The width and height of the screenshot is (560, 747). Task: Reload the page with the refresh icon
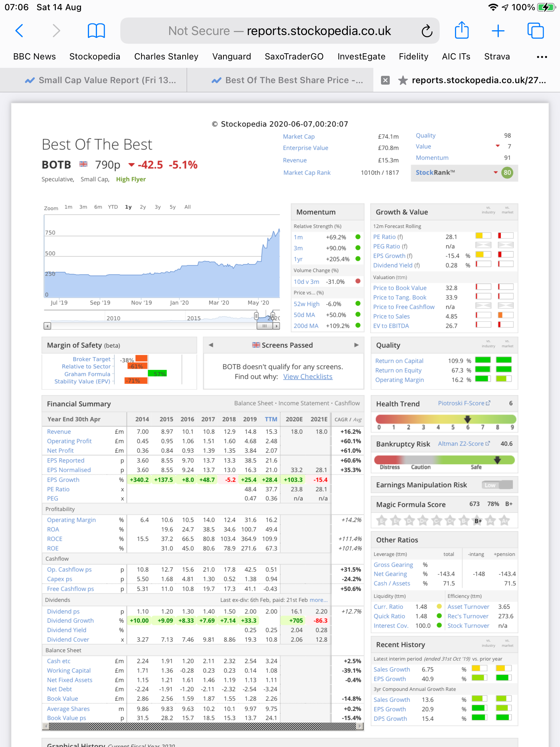pyautogui.click(x=427, y=31)
